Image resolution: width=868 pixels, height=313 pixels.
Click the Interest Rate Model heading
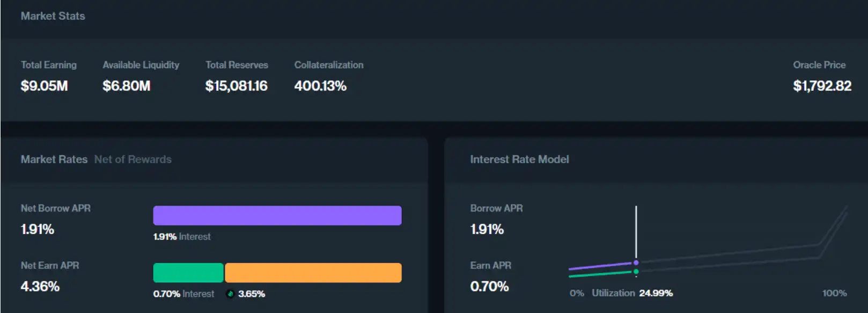519,159
